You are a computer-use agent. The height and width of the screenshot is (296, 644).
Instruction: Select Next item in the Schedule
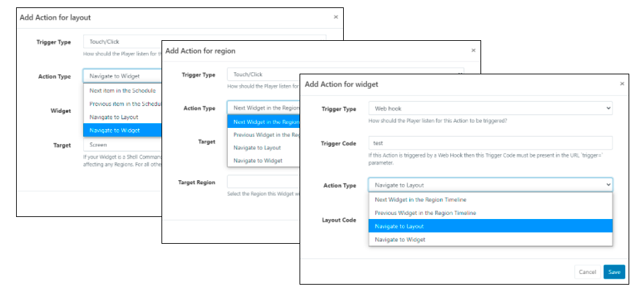123,90
